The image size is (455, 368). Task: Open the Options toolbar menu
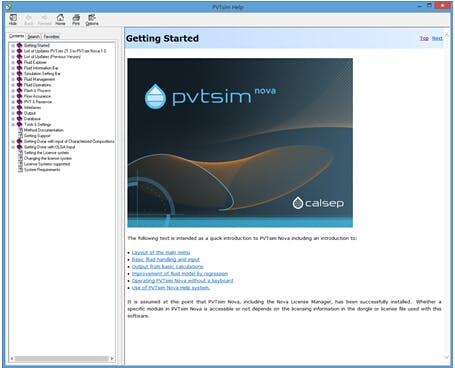pyautogui.click(x=92, y=20)
